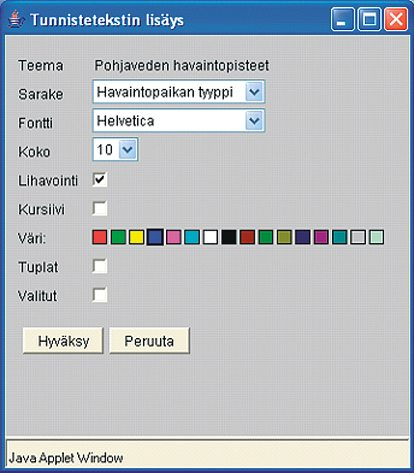414x473 pixels.
Task: Open the Koko font size dropdown
Action: tap(115, 149)
